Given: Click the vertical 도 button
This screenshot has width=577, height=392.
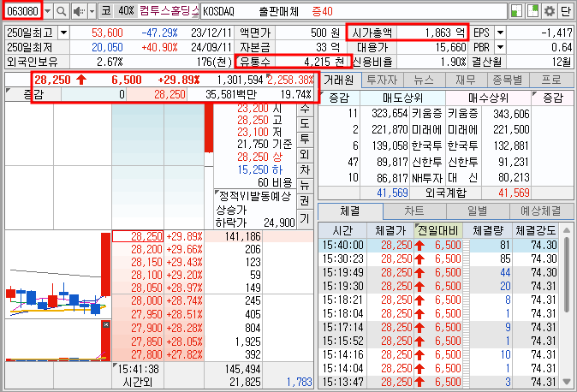Looking at the screenshot, I should coord(305,123).
